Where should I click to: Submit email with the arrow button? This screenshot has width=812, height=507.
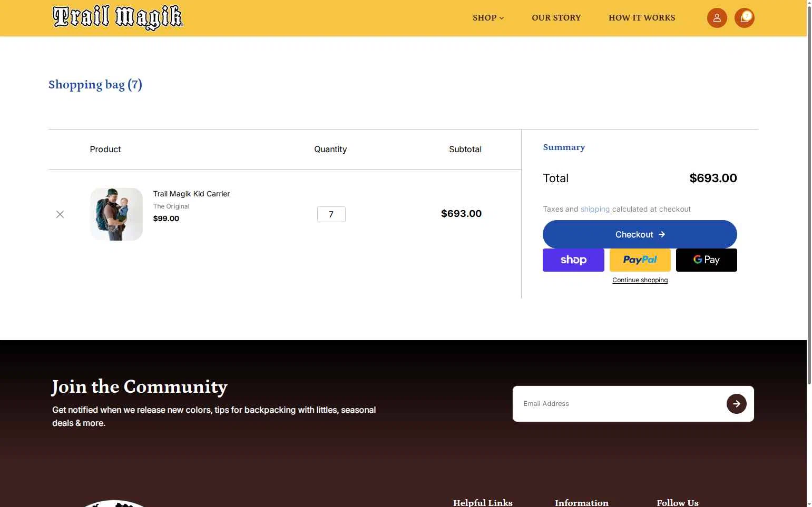click(x=736, y=404)
